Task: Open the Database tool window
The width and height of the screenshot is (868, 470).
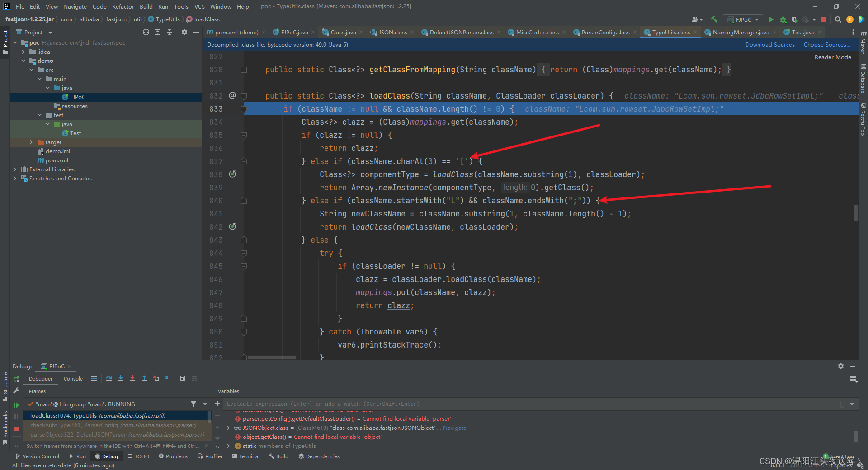Action: coord(863,79)
